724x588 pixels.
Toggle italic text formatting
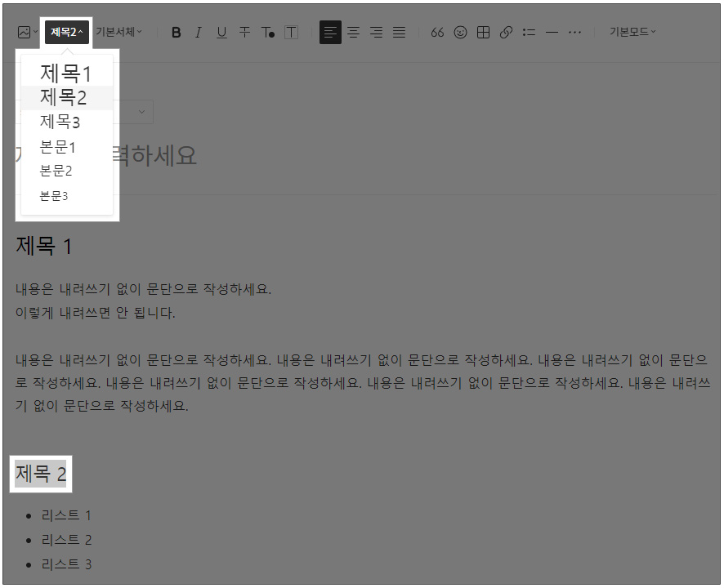pyautogui.click(x=199, y=33)
